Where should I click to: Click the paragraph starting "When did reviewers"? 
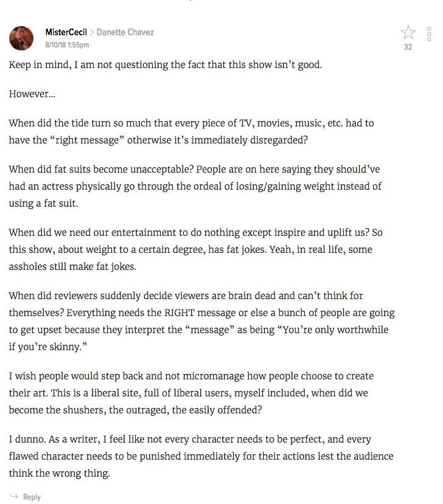tap(201, 321)
